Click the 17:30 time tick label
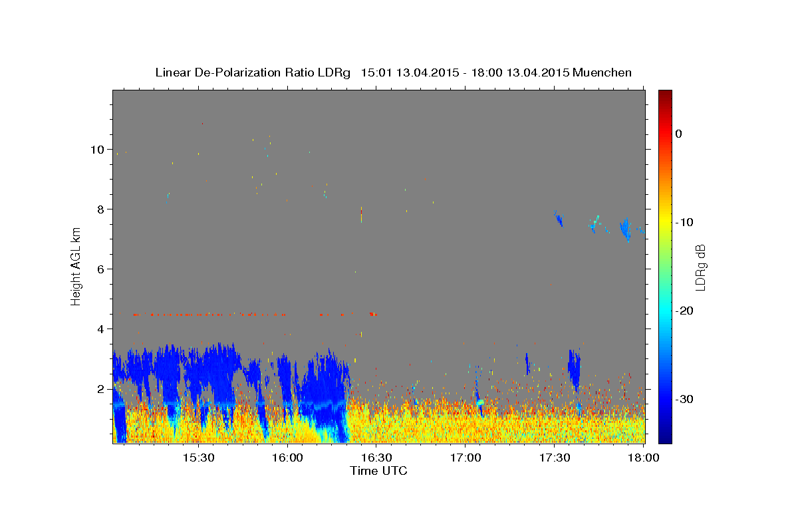 (x=554, y=458)
